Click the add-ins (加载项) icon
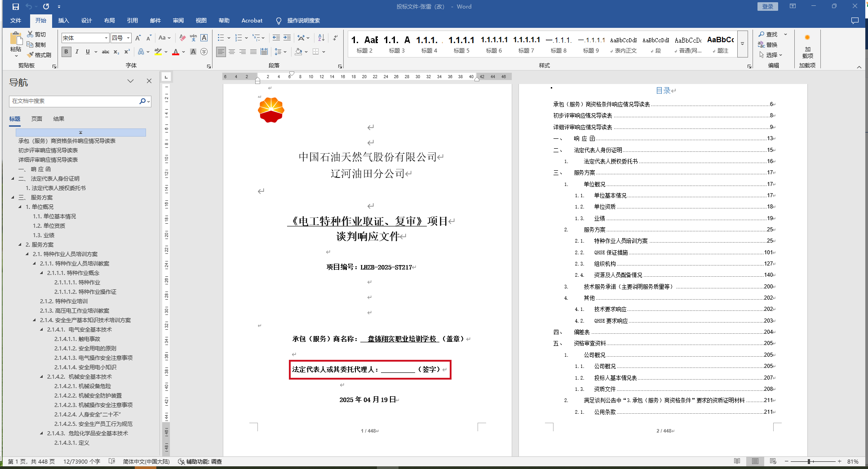This screenshot has height=469, width=868. click(807, 38)
